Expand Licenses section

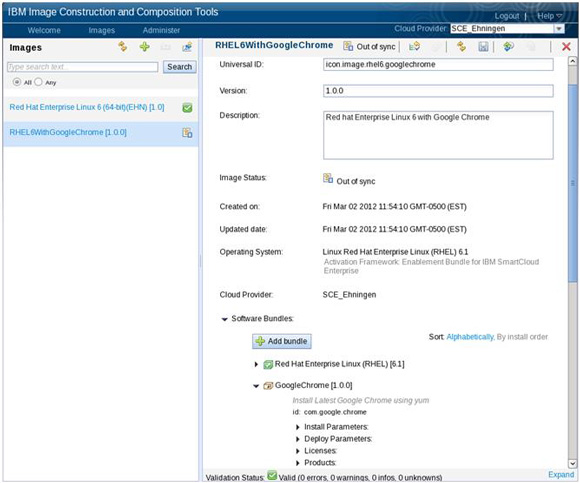(x=298, y=451)
